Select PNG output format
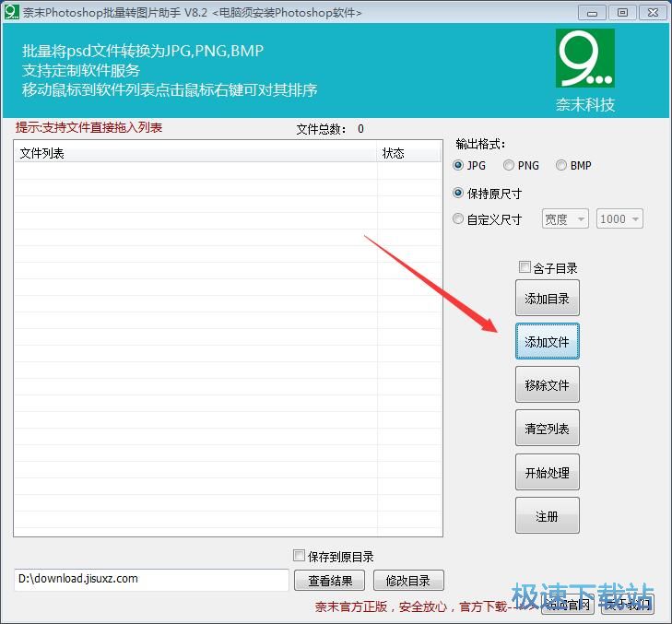Image resolution: width=672 pixels, height=624 pixels. pyautogui.click(x=509, y=166)
